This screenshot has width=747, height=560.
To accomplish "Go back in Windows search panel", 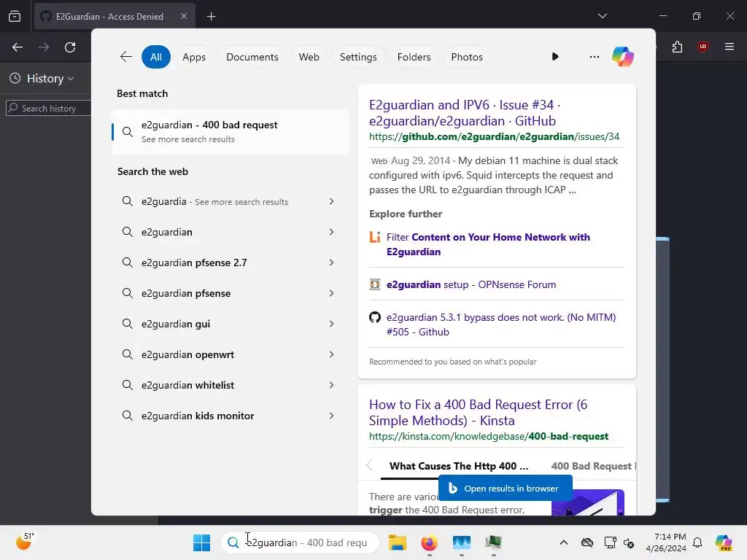I will point(125,57).
